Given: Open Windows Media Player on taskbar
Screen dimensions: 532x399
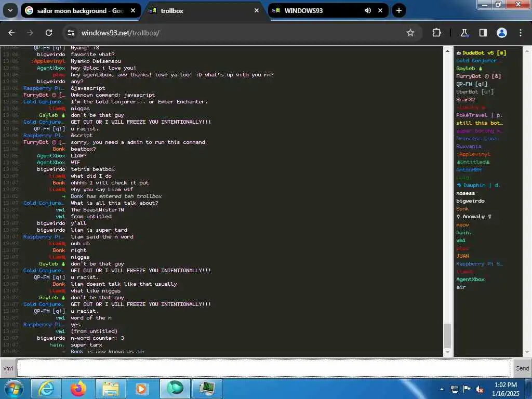Looking at the screenshot, I should (142, 389).
